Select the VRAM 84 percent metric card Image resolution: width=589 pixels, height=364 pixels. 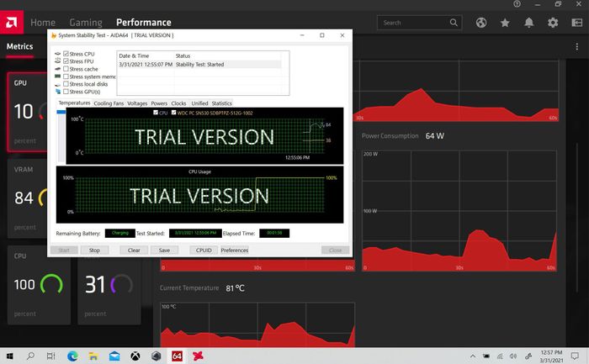click(27, 198)
